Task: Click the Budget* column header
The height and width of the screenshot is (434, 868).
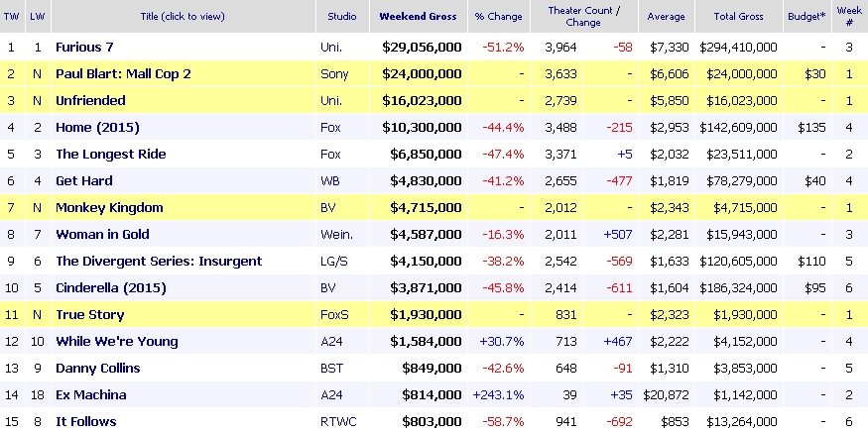Action: pyautogui.click(x=806, y=17)
